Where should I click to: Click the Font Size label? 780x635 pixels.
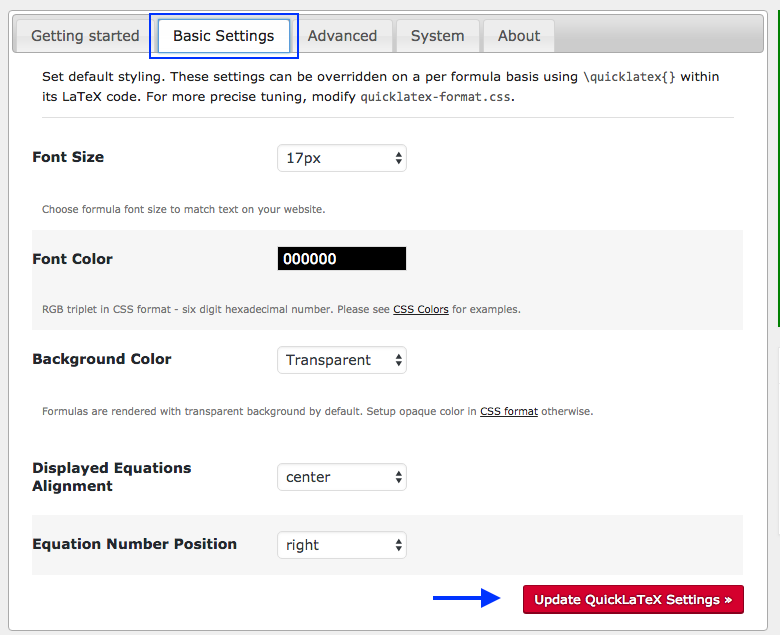pyautogui.click(x=68, y=157)
